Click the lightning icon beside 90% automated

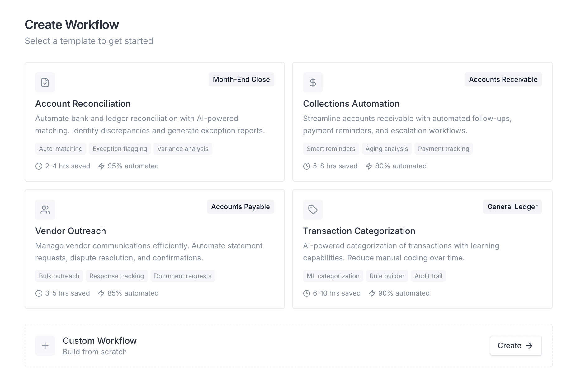372,293
